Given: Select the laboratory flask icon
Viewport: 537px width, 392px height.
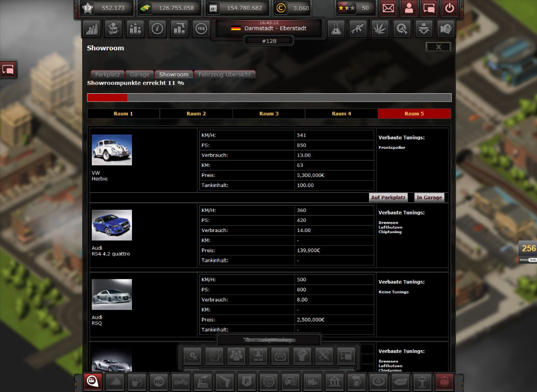Looking at the screenshot, I should coord(336,29).
